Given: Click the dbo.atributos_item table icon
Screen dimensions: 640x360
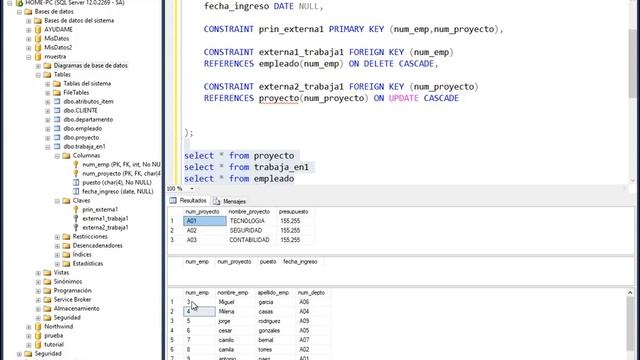Looking at the screenshot, I should [x=57, y=101].
